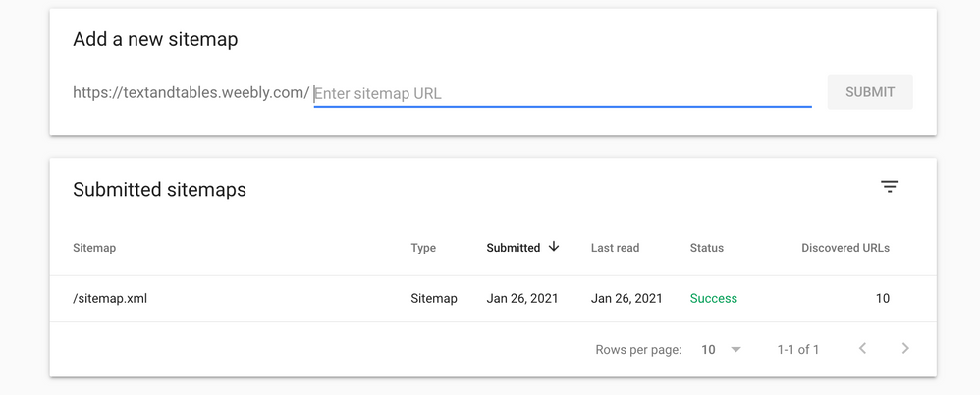Open the filter icon for submitted sitemaps
Image resolution: width=980 pixels, height=395 pixels.
[890, 187]
